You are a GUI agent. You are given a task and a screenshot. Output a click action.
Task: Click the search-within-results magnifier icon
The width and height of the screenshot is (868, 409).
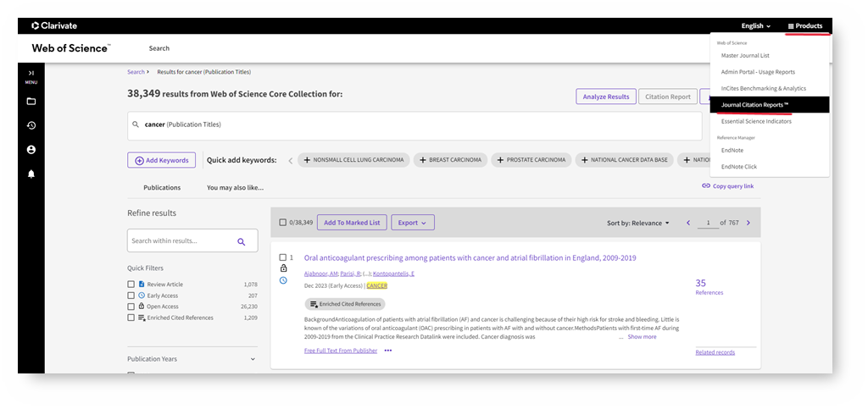tap(241, 241)
